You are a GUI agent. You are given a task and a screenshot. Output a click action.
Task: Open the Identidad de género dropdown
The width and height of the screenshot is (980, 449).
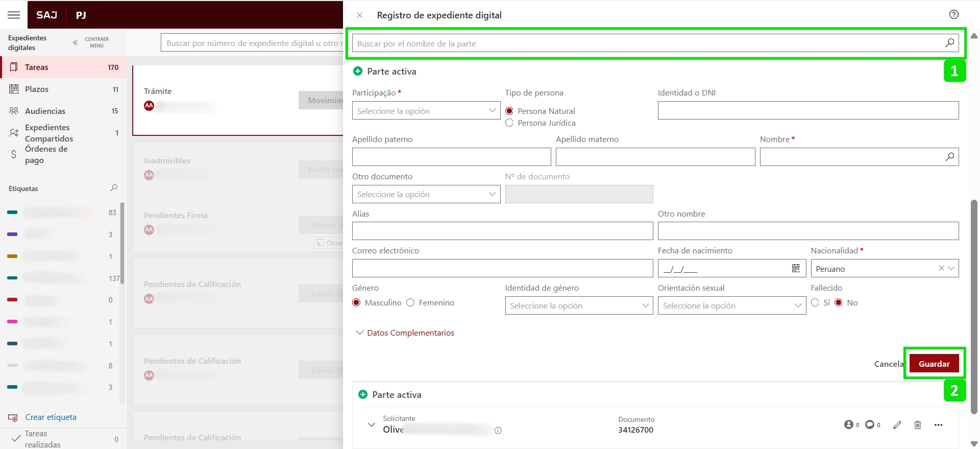point(578,306)
